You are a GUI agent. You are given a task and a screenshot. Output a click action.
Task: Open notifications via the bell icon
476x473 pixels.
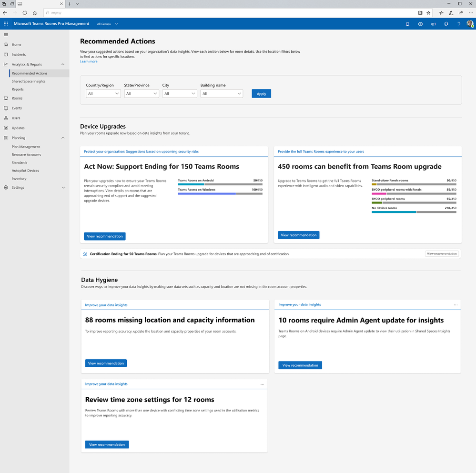tap(407, 24)
